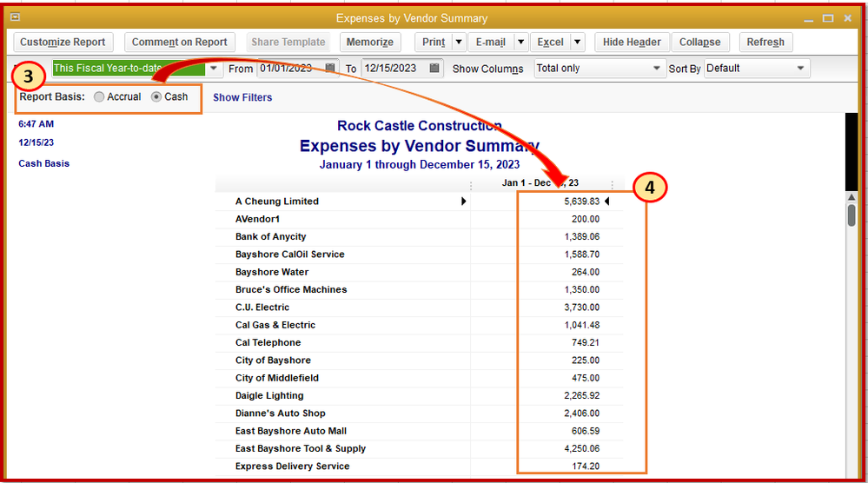Click the 225.00 amount
This screenshot has width=868, height=483.
[x=586, y=361]
